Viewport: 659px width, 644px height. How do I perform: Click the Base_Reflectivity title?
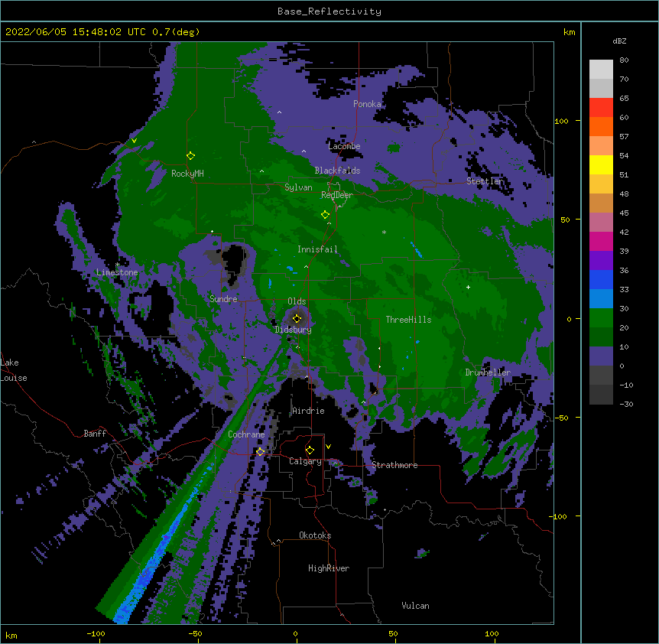(x=329, y=11)
